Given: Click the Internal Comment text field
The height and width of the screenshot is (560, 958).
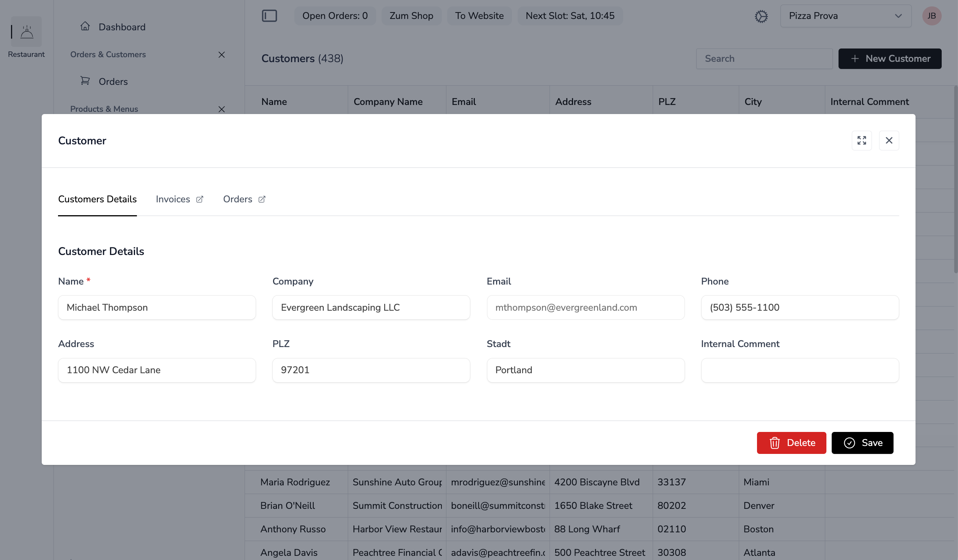Looking at the screenshot, I should (799, 370).
